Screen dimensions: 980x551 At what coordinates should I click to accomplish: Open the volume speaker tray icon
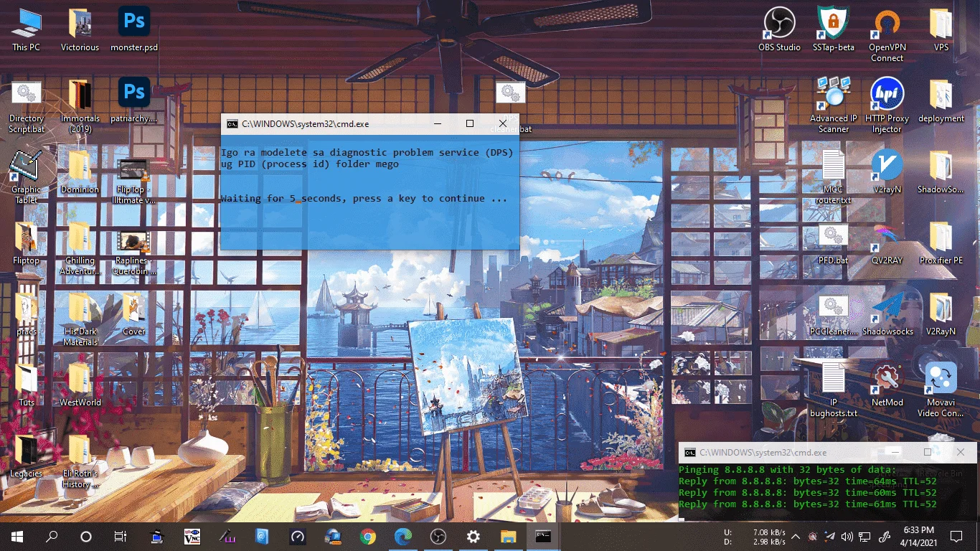847,536
